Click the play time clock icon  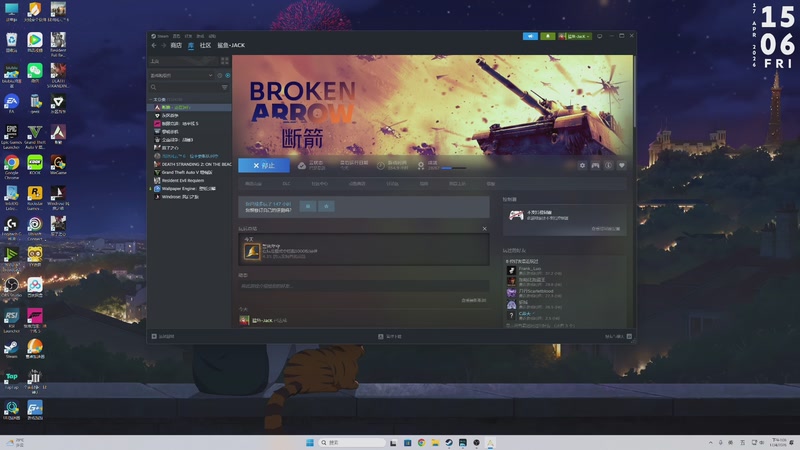[381, 165]
